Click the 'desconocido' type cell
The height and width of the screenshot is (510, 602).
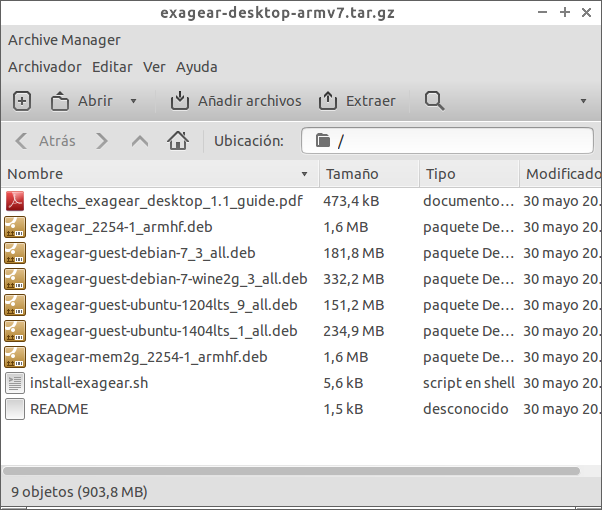click(x=466, y=409)
